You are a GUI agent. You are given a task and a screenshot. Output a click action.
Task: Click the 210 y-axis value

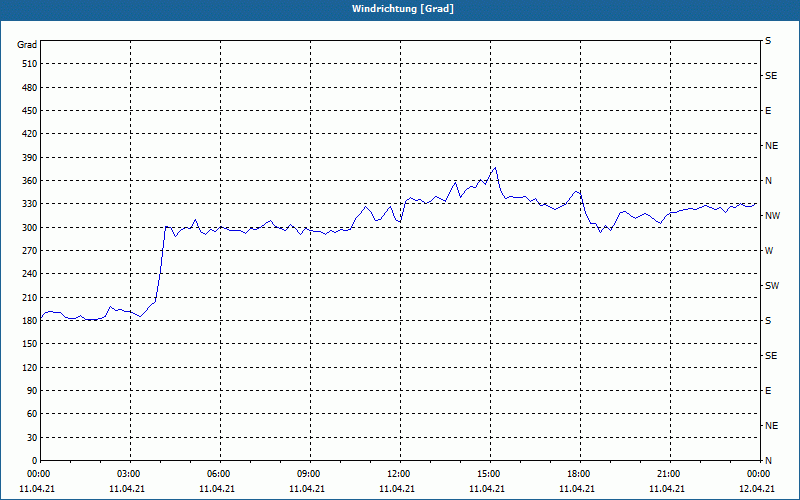pyautogui.click(x=30, y=297)
